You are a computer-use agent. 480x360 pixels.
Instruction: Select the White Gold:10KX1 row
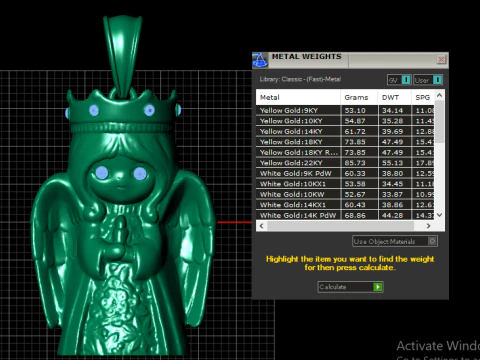tap(345, 184)
